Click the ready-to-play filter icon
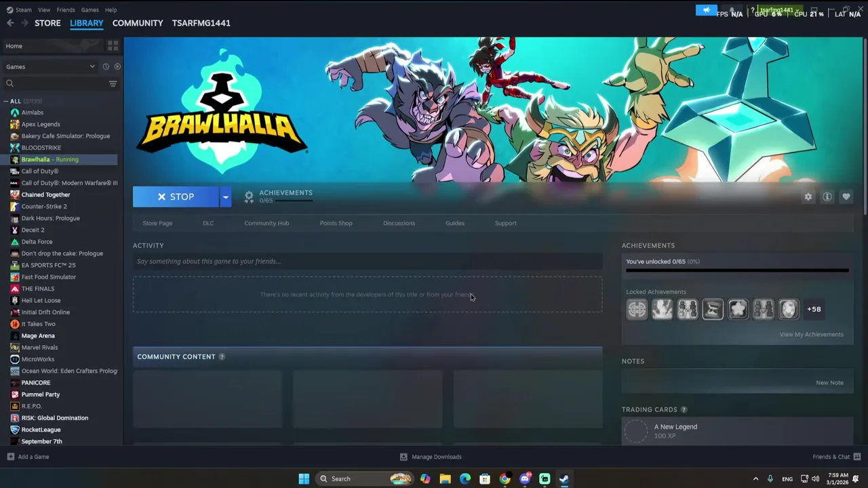The height and width of the screenshot is (488, 868). [117, 66]
